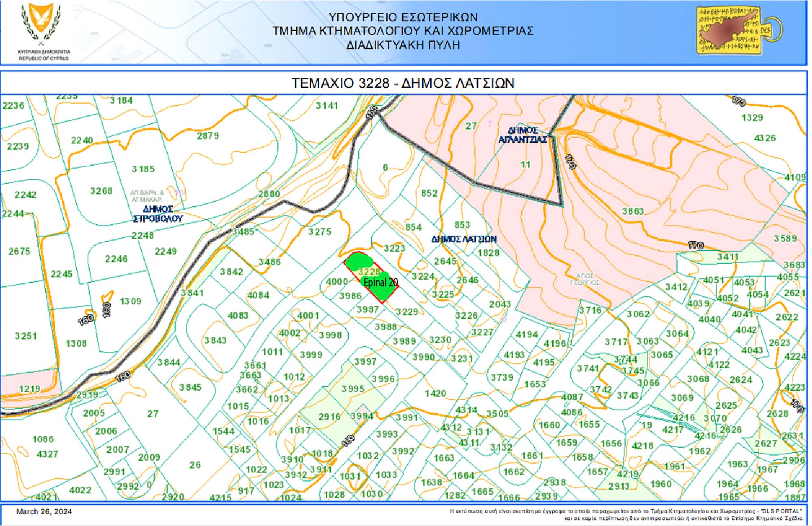Select parcel number 1420
This screenshot has height=526, width=812.
click(435, 393)
